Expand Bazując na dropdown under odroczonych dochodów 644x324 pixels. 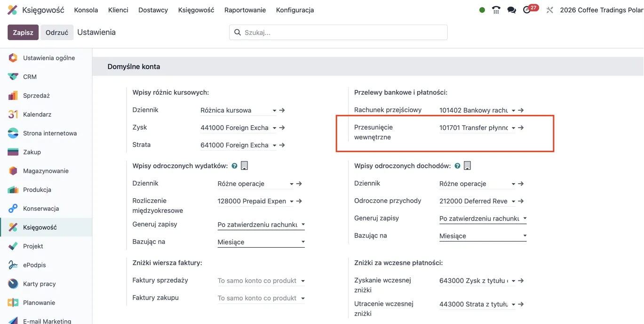[x=525, y=236]
